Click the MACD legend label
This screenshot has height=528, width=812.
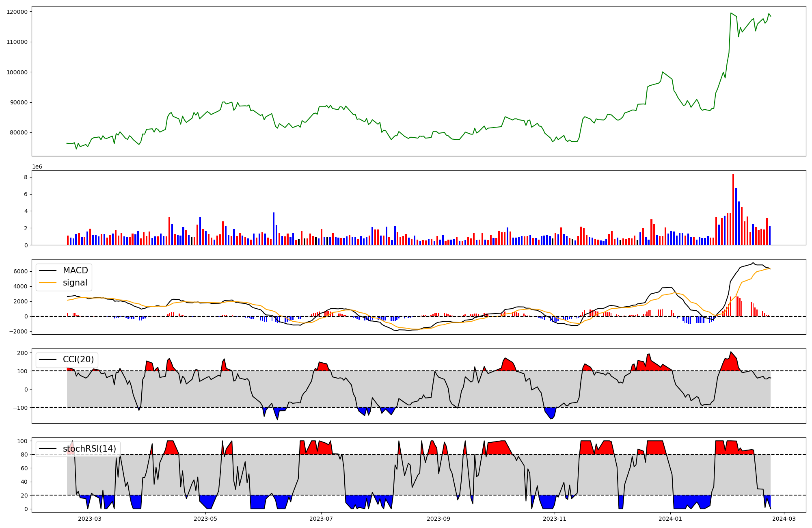pyautogui.click(x=75, y=270)
